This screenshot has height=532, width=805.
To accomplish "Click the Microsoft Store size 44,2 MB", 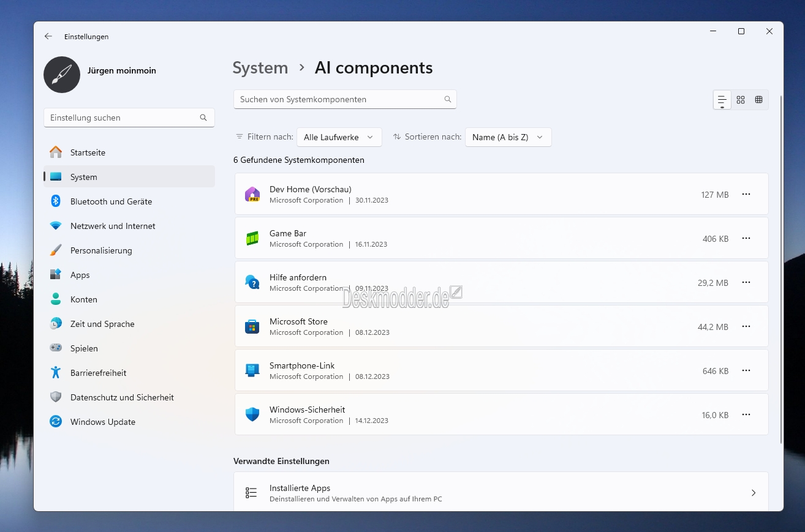I will tap(713, 327).
